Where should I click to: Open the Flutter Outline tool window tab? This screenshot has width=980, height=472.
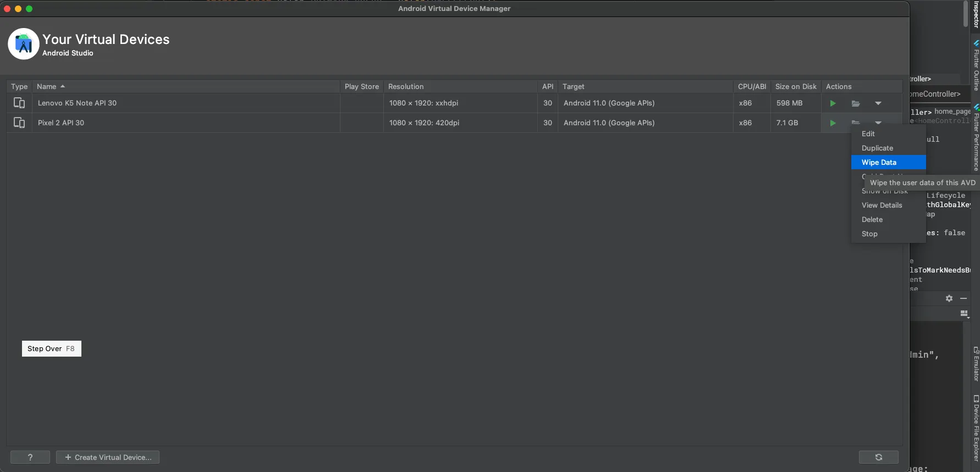tap(976, 65)
